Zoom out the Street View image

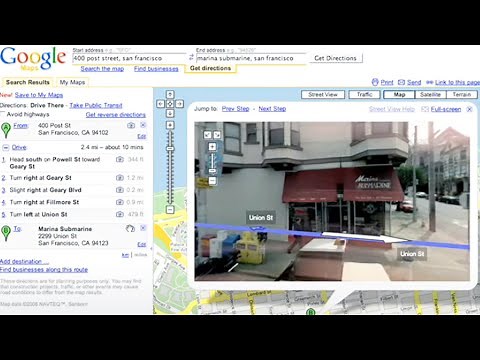(212, 181)
